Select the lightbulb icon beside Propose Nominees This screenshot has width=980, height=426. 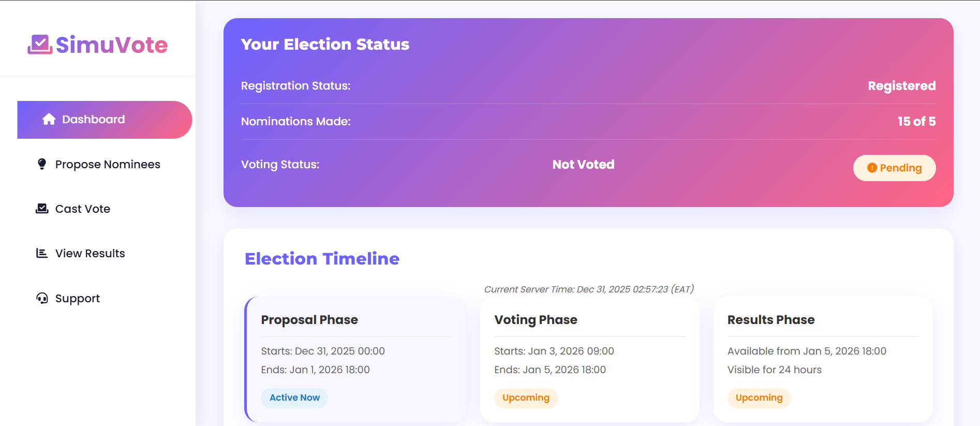click(x=42, y=164)
